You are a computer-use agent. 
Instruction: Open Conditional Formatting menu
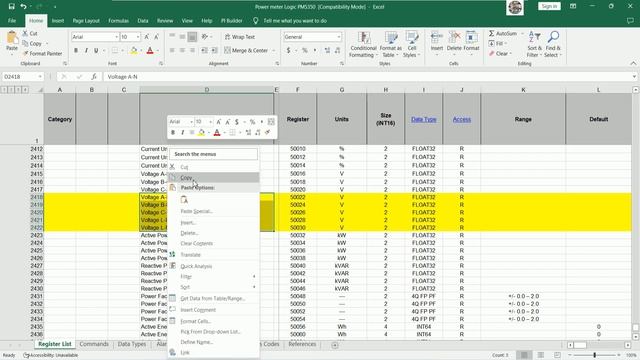[363, 44]
